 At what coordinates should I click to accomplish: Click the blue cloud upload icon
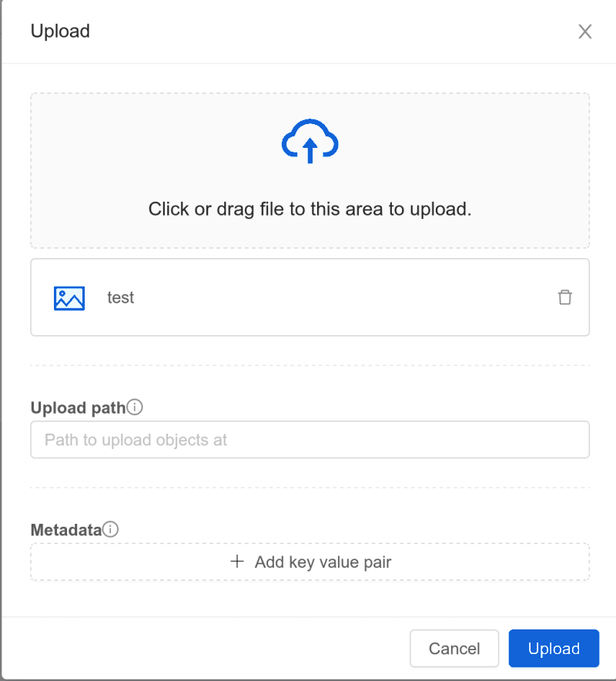[310, 141]
